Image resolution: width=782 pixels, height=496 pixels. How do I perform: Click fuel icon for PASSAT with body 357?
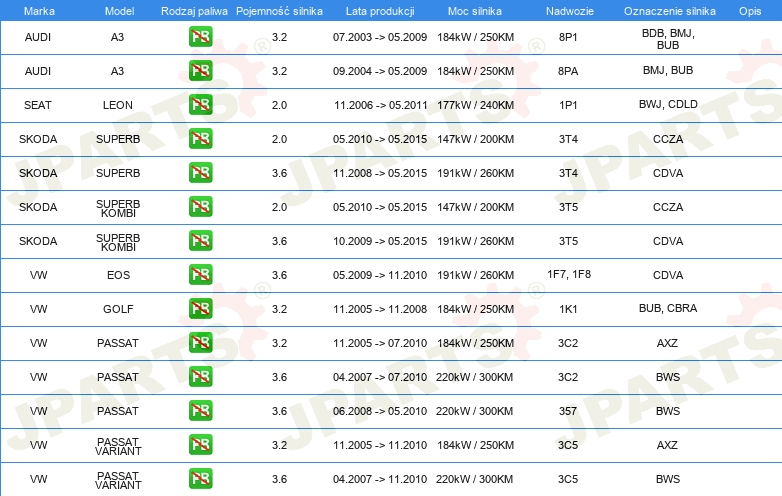click(200, 411)
